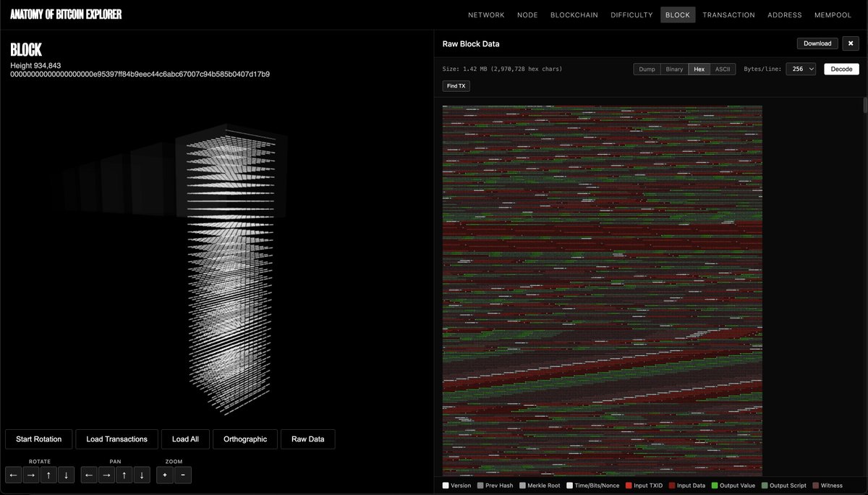The width and height of the screenshot is (868, 495).
Task: Pan the view left
Action: [x=89, y=475]
